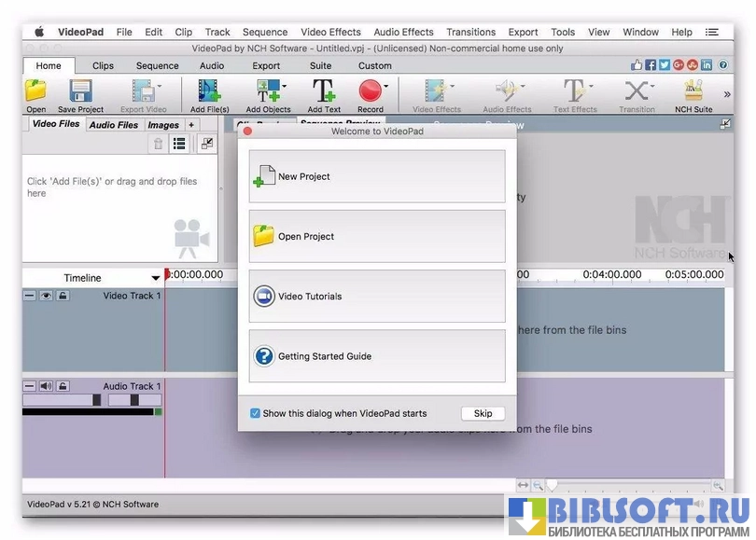Click the Open folder icon in toolbar
Viewport: 756px width, 540px height.
35,91
